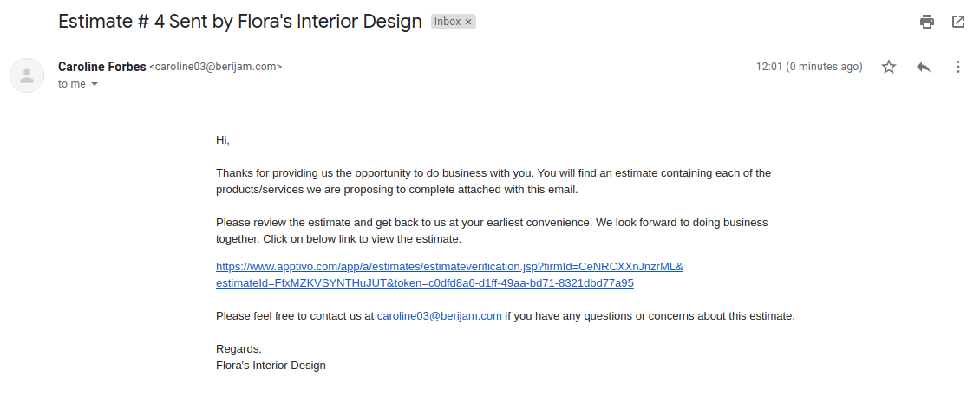Click the Inbox label chip
Image resolution: width=980 pixels, height=415 pixels.
tap(448, 22)
